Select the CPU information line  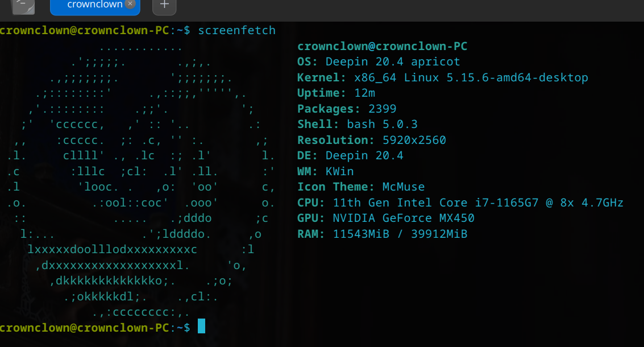click(460, 202)
